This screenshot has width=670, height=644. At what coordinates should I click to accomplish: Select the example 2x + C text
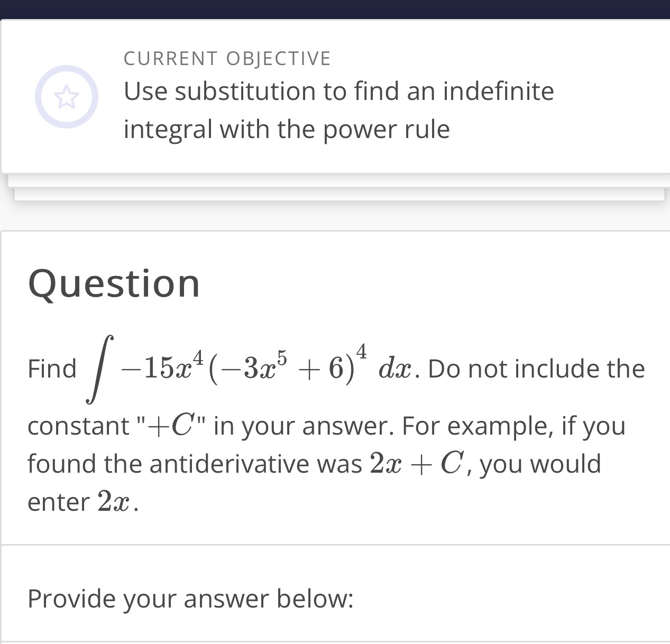click(417, 463)
